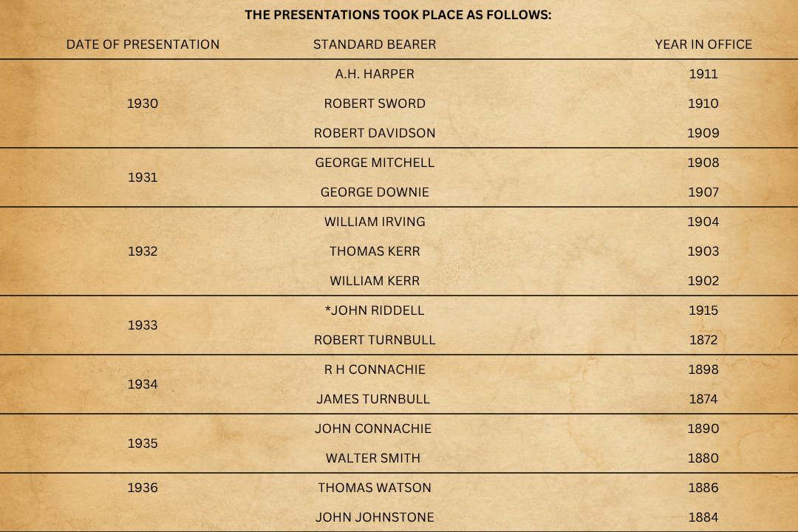Screen dimensions: 798x532
Task: Select the 1931 presentation date
Action: tap(143, 177)
